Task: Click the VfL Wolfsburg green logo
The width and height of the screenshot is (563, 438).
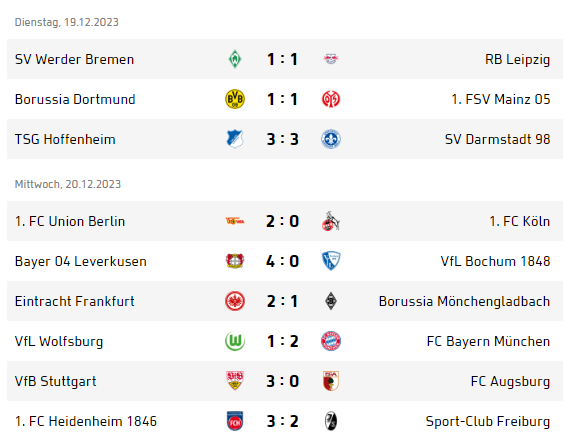Action: [235, 341]
